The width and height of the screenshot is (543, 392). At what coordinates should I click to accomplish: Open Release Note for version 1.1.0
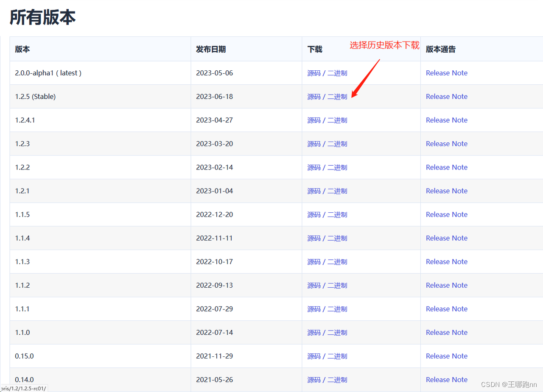point(447,333)
